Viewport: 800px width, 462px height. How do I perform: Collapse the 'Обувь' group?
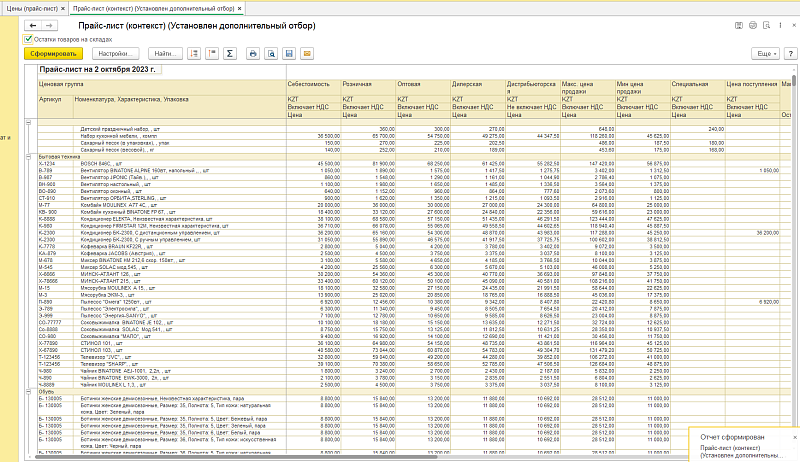pos(27,393)
